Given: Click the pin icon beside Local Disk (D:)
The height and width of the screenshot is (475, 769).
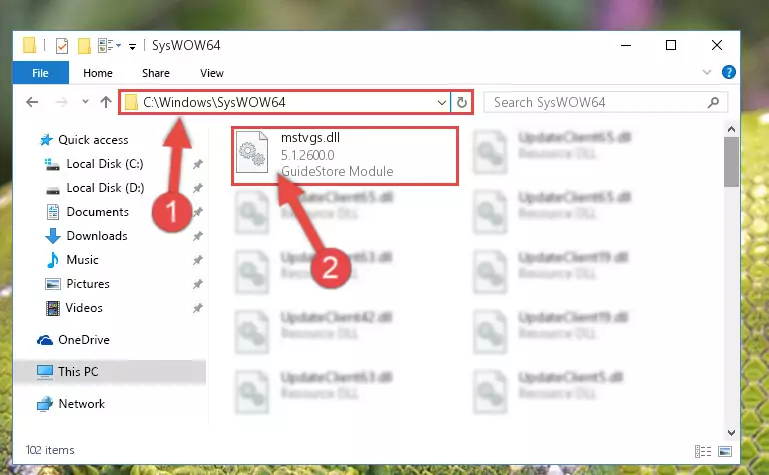Looking at the screenshot, I should pos(198,188).
